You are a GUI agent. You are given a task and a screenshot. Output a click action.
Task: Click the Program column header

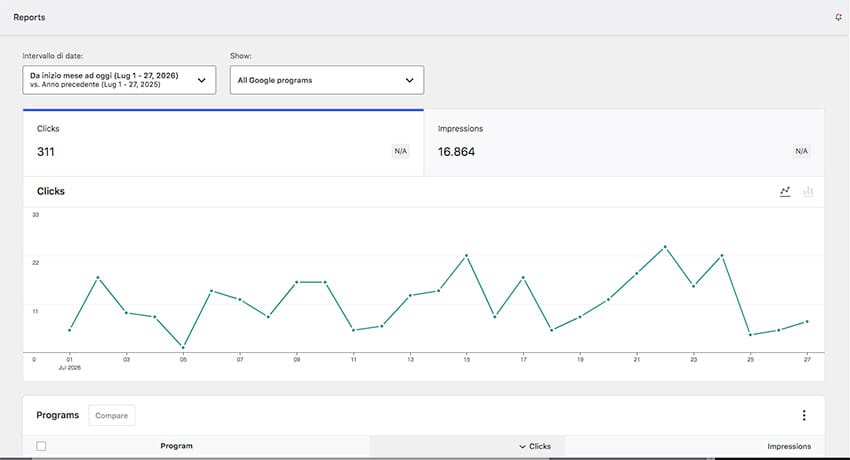tap(176, 446)
